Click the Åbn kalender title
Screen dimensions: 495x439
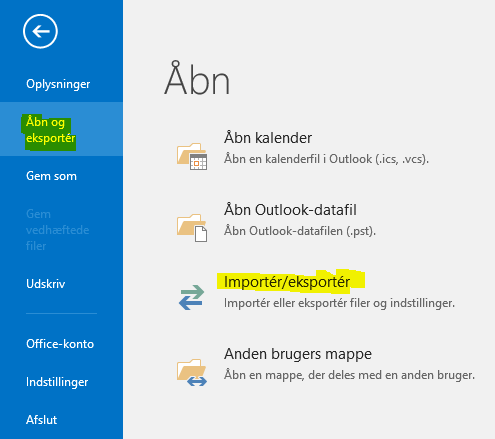tap(268, 137)
